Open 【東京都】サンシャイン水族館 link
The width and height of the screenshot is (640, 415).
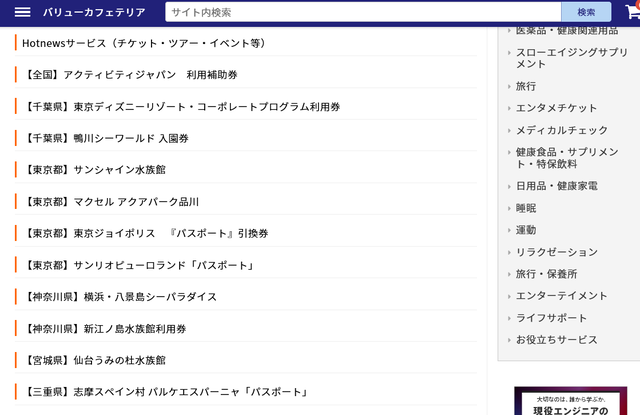pos(94,170)
